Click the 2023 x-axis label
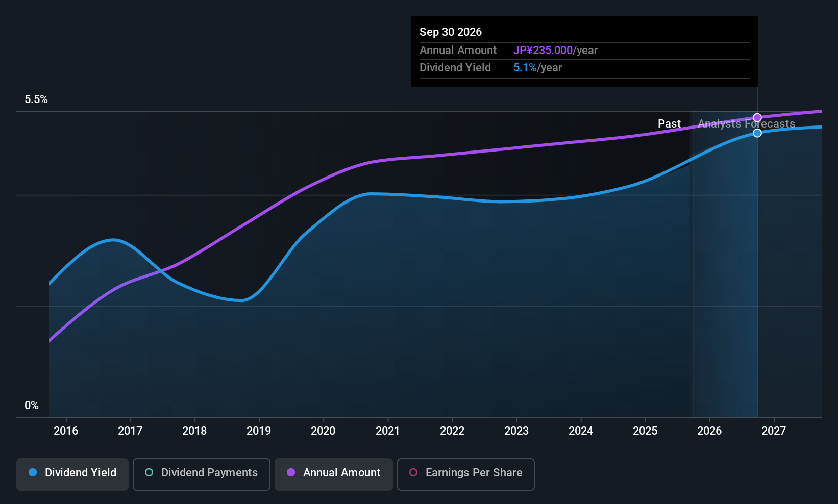The width and height of the screenshot is (838, 504). point(516,431)
